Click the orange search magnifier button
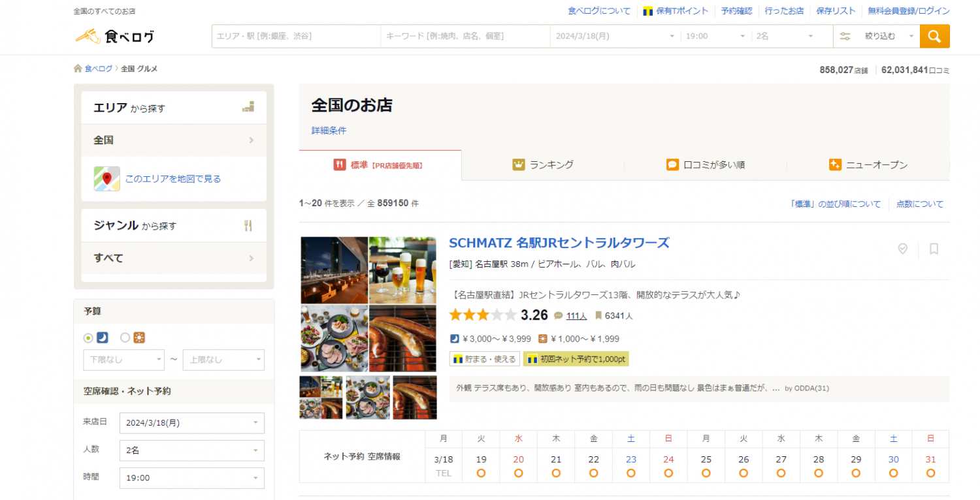This screenshot has height=500, width=980. point(934,36)
